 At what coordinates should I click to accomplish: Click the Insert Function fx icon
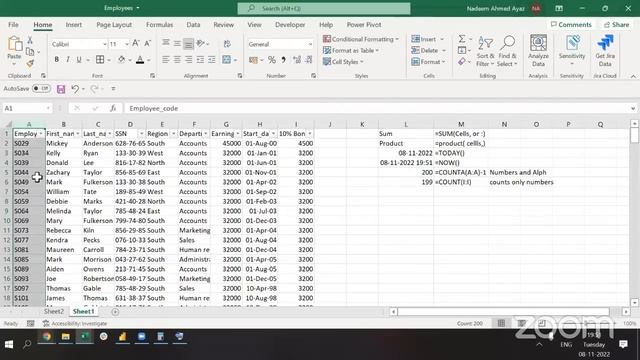tap(113, 108)
